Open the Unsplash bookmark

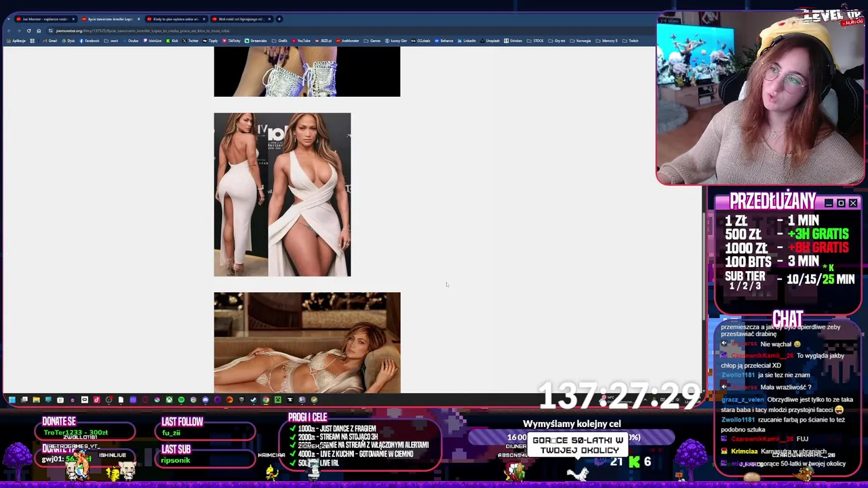coord(490,41)
